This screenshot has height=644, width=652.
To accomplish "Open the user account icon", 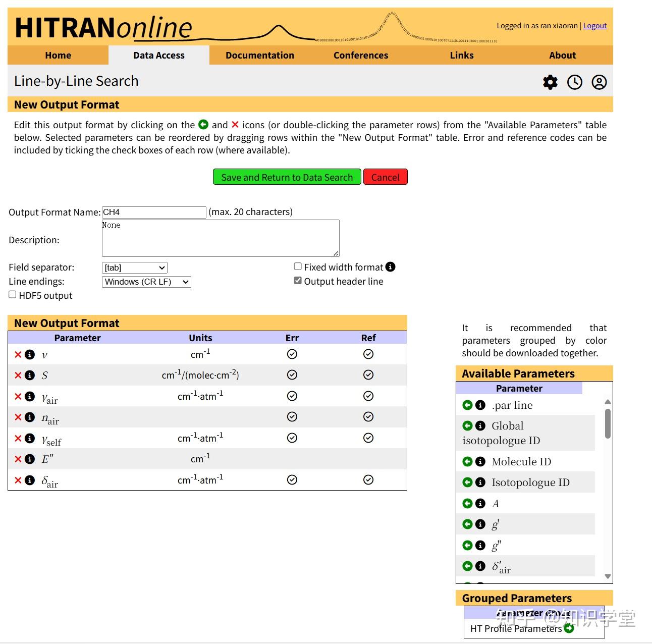I will pos(599,82).
